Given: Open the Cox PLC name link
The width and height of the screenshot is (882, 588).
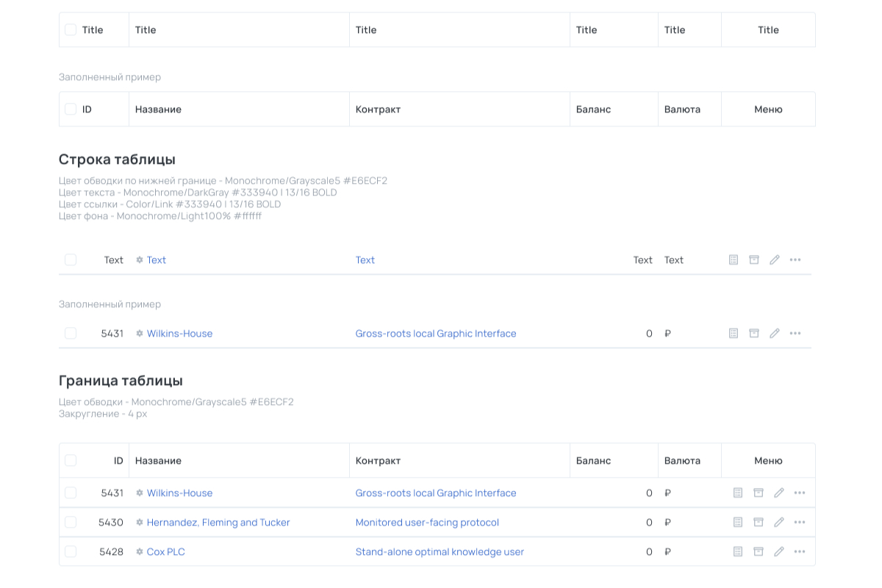Looking at the screenshot, I should point(166,552).
